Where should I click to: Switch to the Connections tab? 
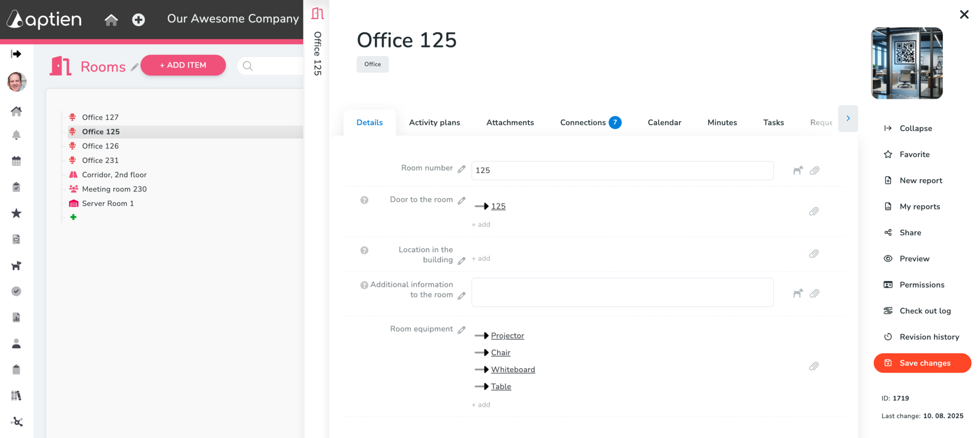591,123
